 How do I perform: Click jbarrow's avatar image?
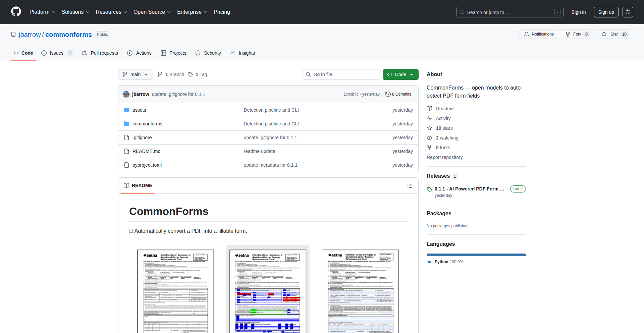coord(126,94)
